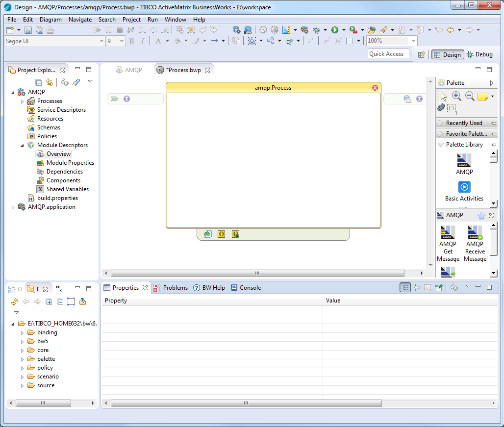Viewport: 504px width, 427px height.
Task: Favorite the AMQP palette with the star icon
Action: [481, 216]
